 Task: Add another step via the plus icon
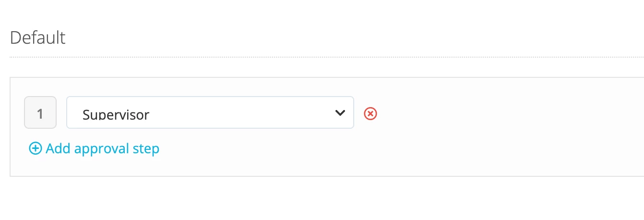click(x=36, y=149)
